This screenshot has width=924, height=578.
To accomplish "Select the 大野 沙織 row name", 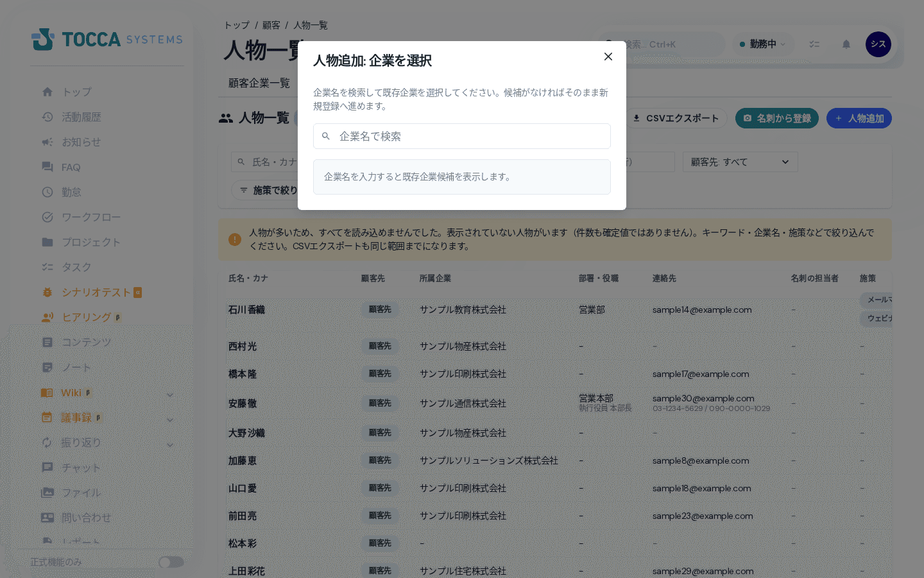I will coord(246,433).
